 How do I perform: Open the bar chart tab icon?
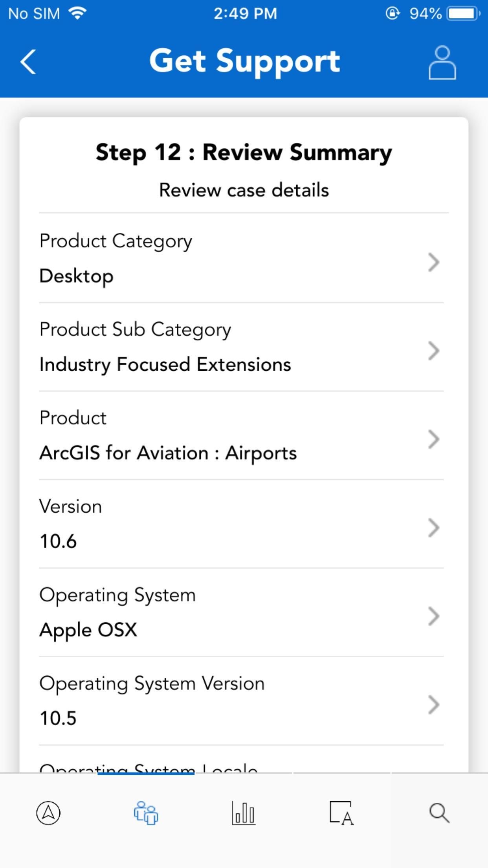point(244,813)
